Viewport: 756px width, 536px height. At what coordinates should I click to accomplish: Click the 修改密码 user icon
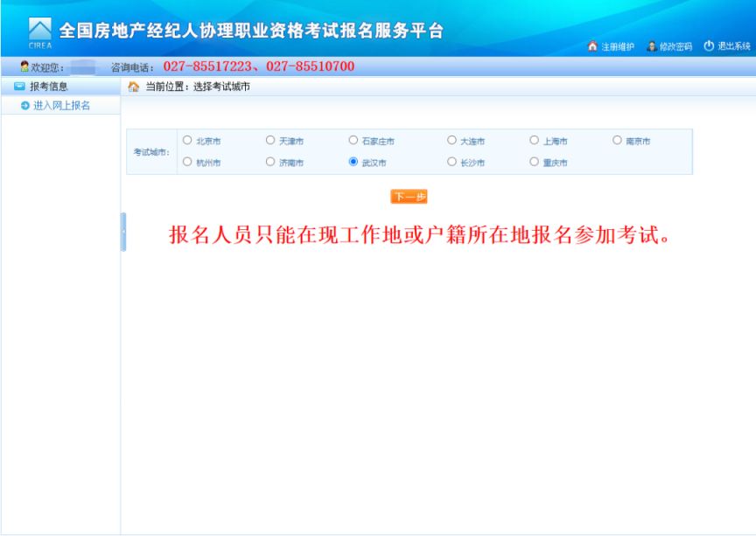651,46
